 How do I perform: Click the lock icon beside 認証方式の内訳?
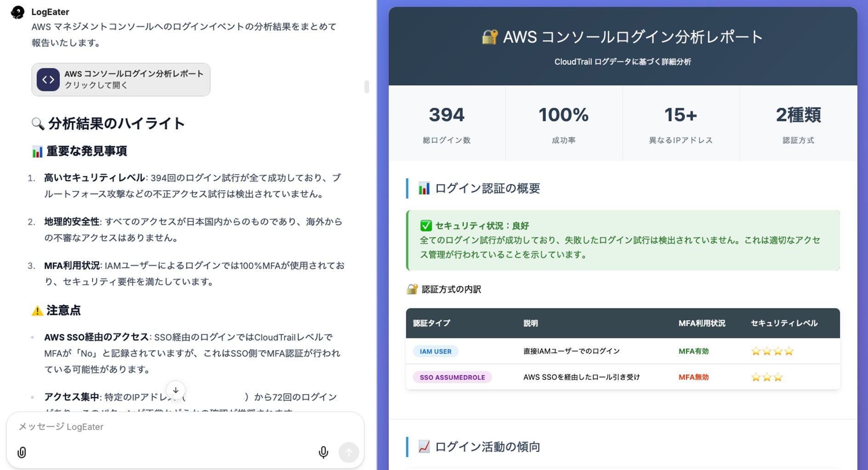(x=412, y=289)
